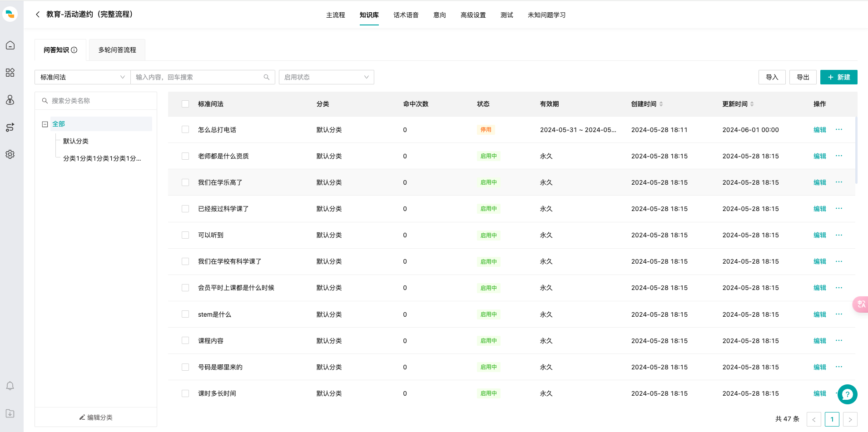868x432 pixels.
Task: Switch to the 未知问题学习 tab
Action: tap(547, 15)
